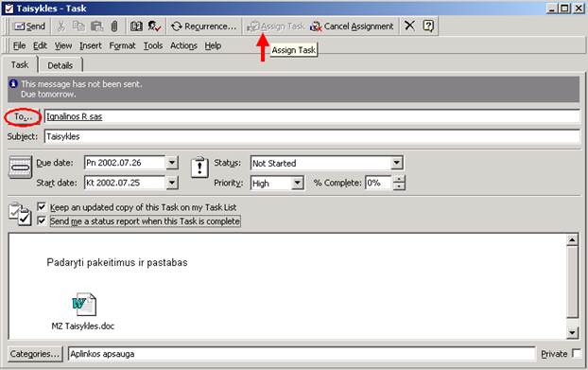Image resolution: width=588 pixels, height=370 pixels.
Task: Tick the Private checkbox
Action: point(577,354)
